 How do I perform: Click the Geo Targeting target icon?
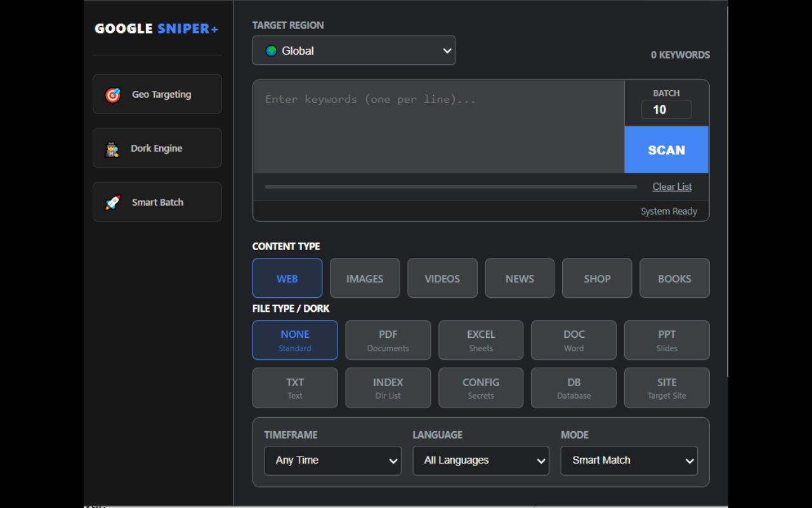[x=113, y=95]
